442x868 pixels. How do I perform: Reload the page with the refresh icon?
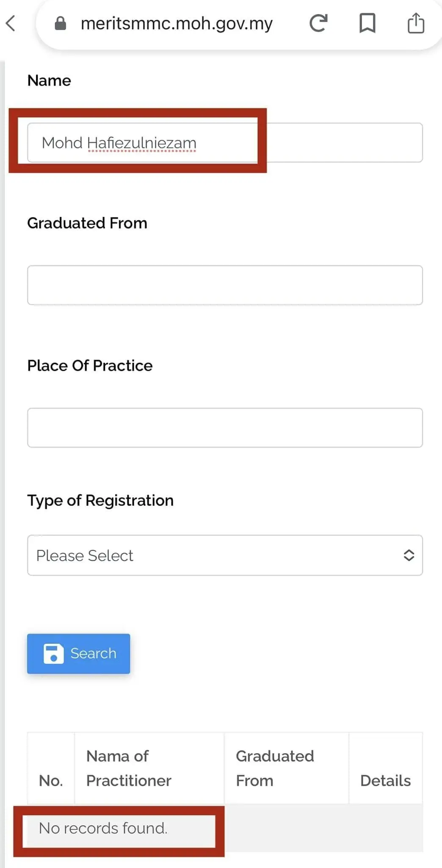click(x=318, y=23)
